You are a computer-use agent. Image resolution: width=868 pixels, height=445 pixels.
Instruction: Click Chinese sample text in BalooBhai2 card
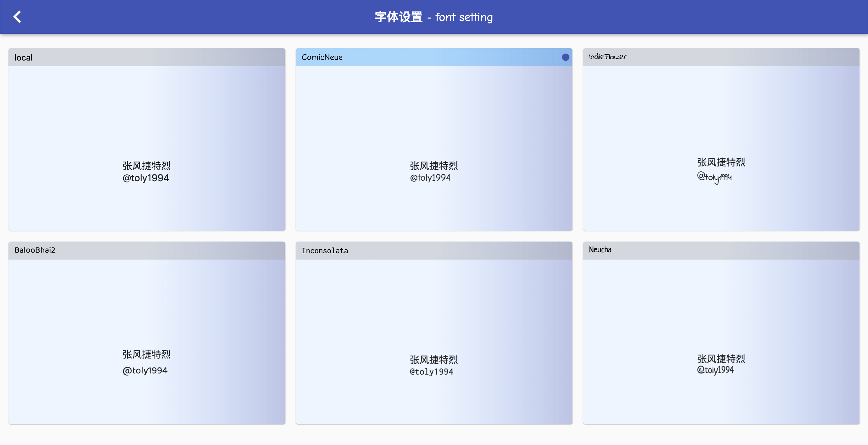tap(146, 354)
